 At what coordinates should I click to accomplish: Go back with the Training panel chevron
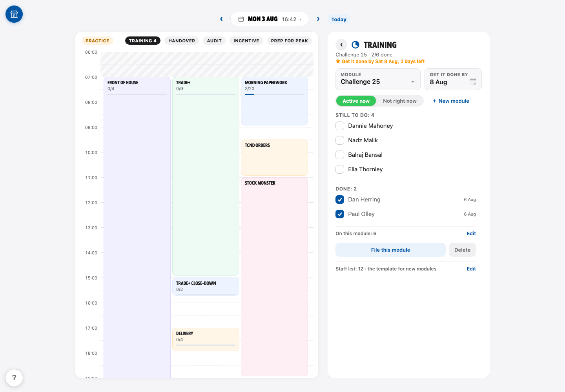tap(341, 45)
